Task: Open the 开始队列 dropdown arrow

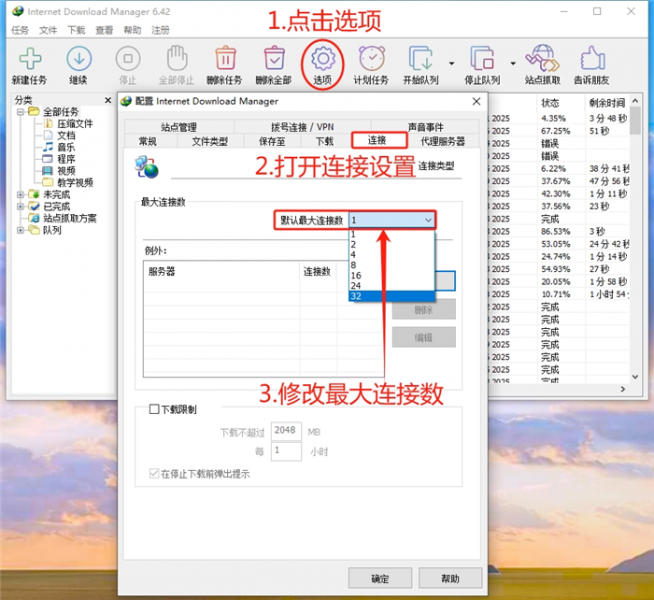Action: (452, 63)
